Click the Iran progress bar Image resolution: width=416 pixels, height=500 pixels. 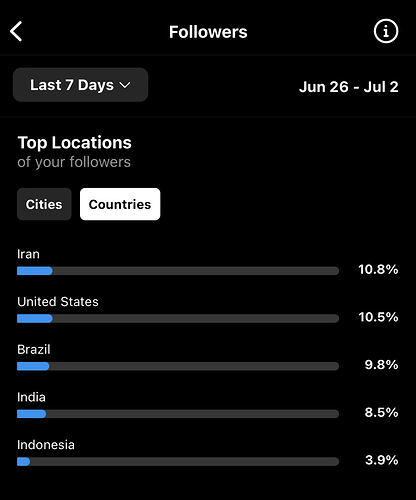coord(178,271)
